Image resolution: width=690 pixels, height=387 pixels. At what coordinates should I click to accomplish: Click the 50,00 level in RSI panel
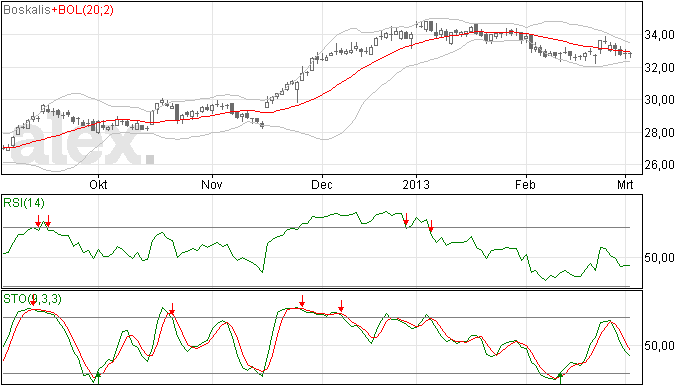[x=659, y=258]
